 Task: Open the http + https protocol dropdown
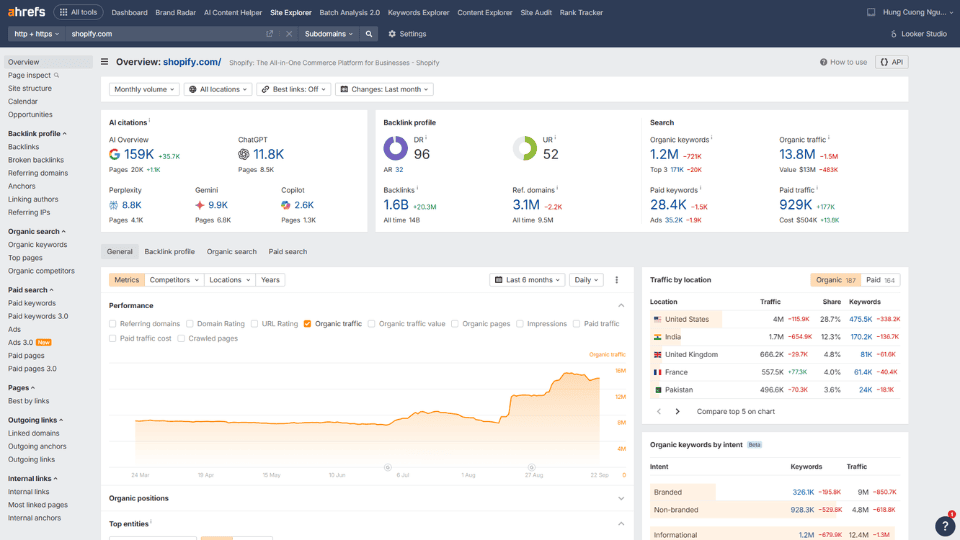point(37,34)
